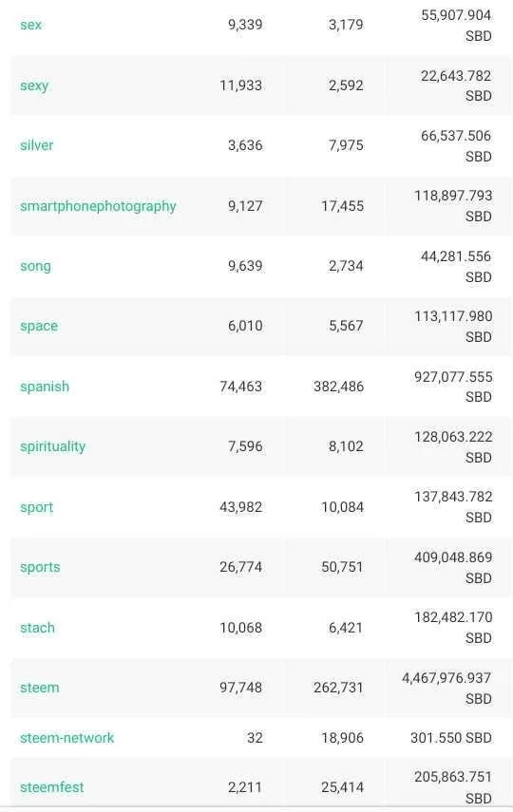The height and width of the screenshot is (812, 513).
Task: Open the steem tag link
Action: [39, 688]
